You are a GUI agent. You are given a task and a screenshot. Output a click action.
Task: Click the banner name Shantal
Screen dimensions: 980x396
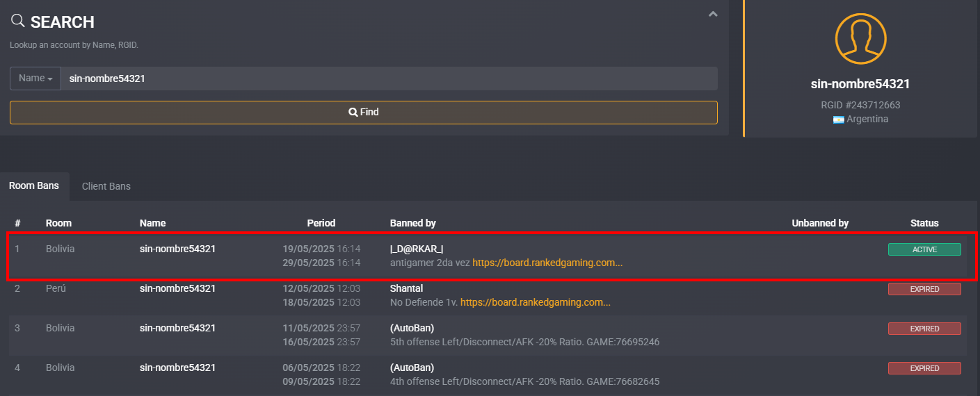coord(406,288)
